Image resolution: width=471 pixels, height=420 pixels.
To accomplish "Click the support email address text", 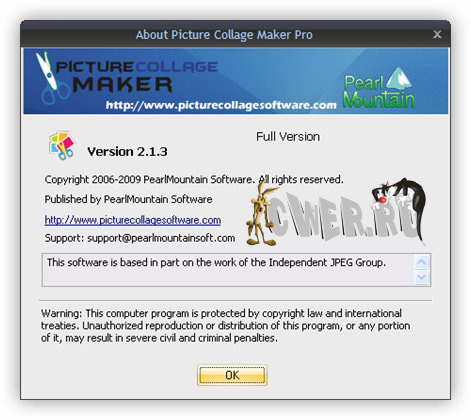I will click(x=161, y=238).
